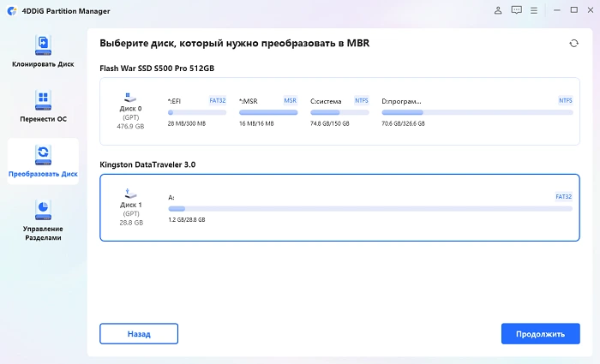Click the *:EFI partition usage bar

[x=197, y=112]
